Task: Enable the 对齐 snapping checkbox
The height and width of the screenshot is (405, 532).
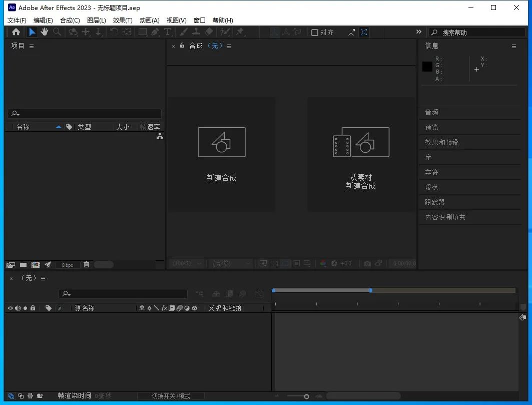Action: 315,32
